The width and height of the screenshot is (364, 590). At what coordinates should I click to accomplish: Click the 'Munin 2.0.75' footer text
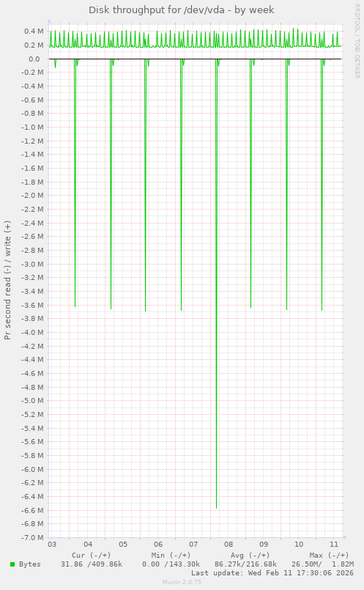pyautogui.click(x=182, y=582)
